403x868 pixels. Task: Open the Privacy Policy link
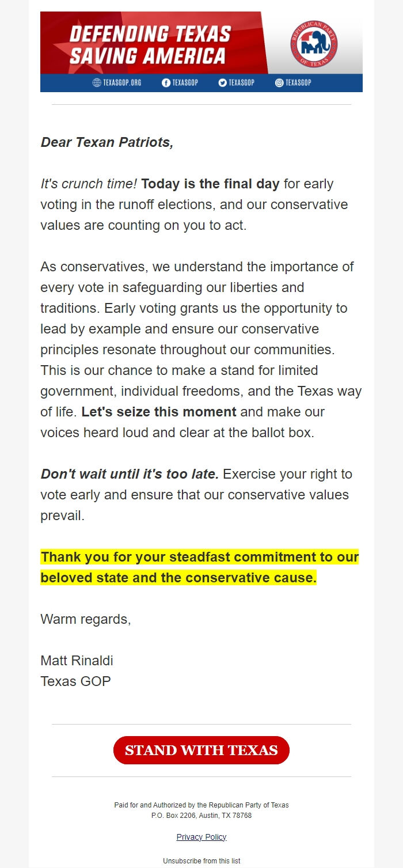coord(201,837)
